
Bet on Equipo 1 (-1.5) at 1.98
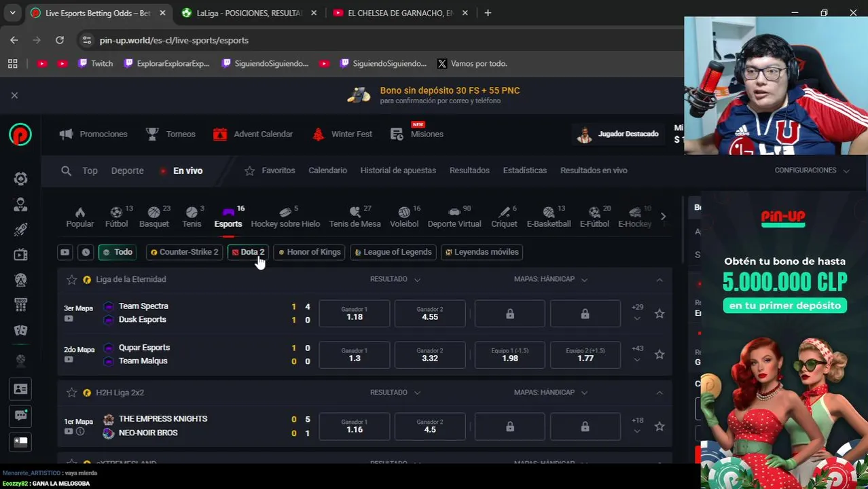pos(509,355)
